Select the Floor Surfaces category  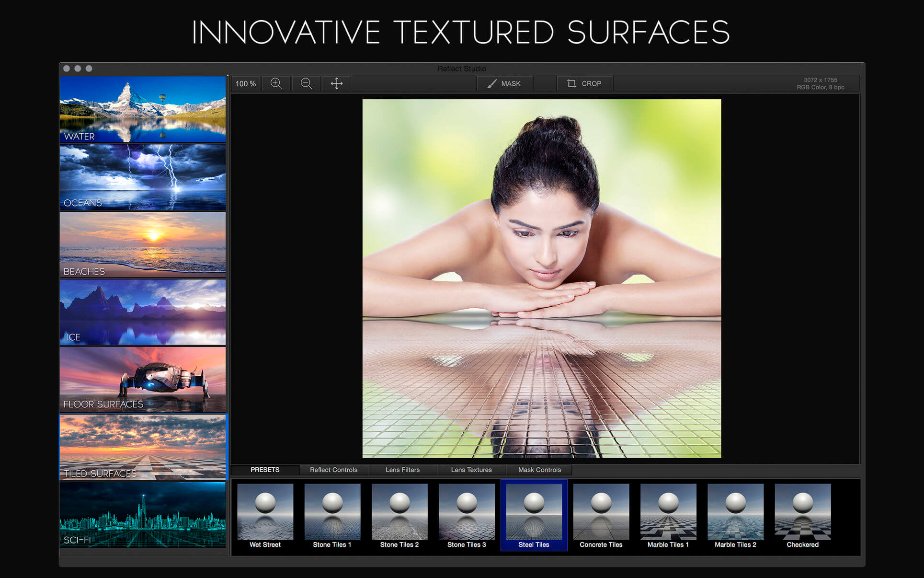143,380
